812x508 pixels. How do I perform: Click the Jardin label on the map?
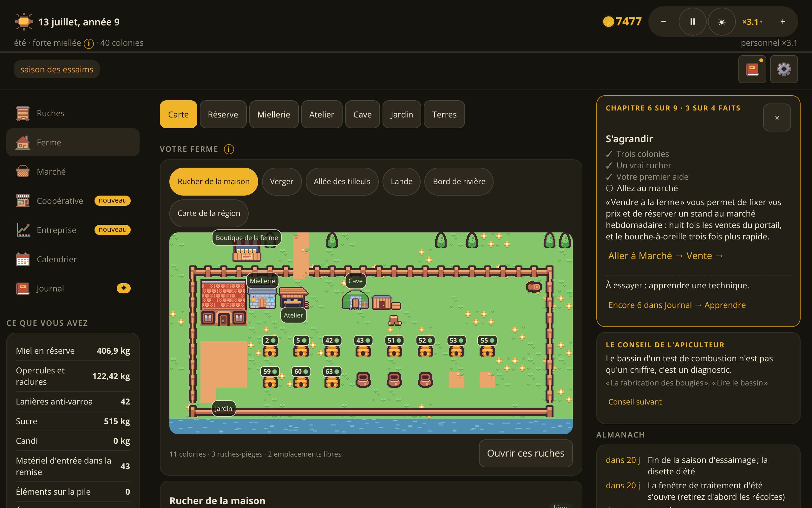click(x=224, y=409)
